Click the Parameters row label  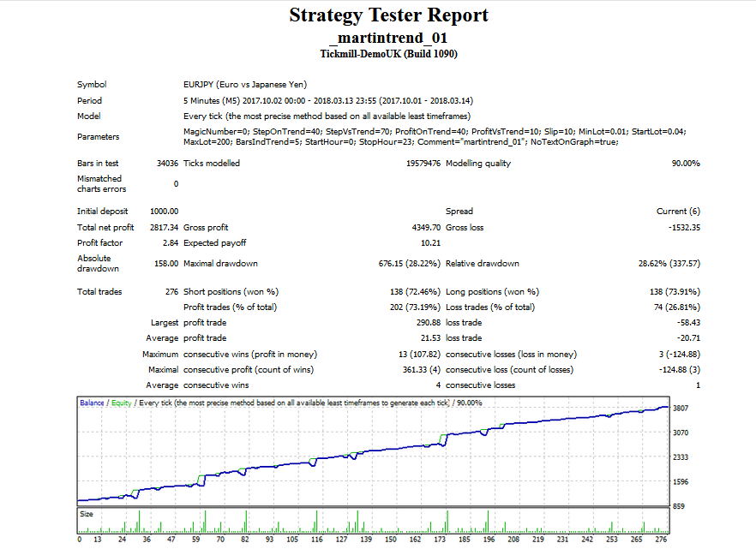pyautogui.click(x=98, y=137)
